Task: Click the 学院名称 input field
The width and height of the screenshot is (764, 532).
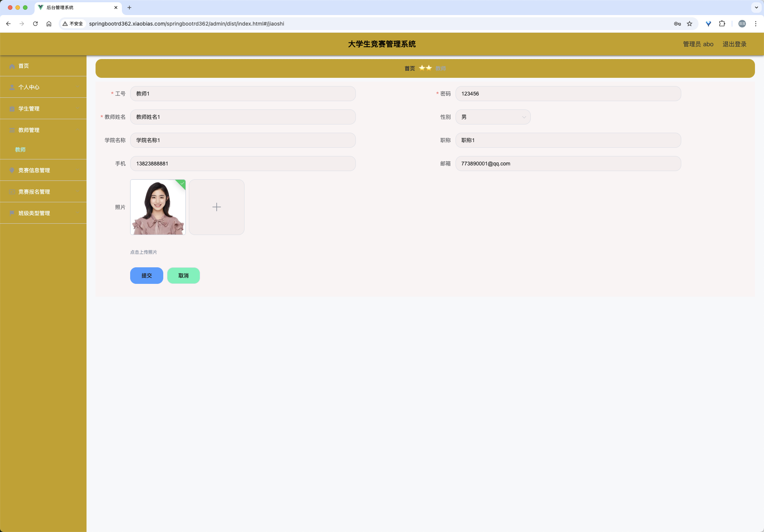Action: pyautogui.click(x=243, y=140)
